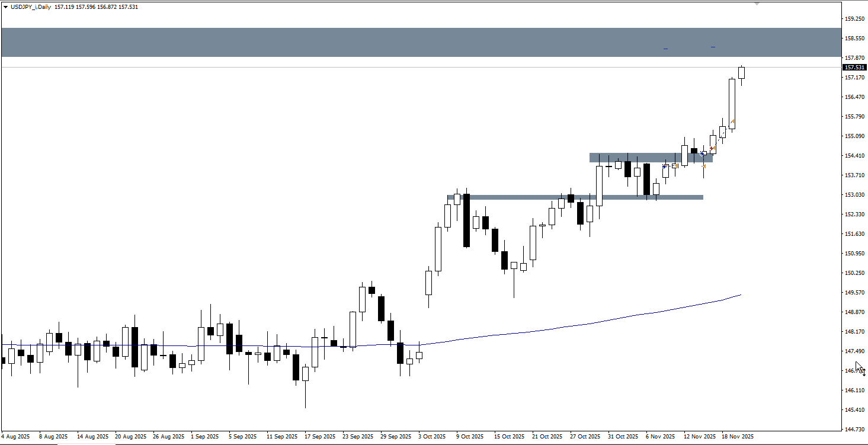Click the current price label 157.531
This screenshot has width=868, height=445.
coord(854,68)
